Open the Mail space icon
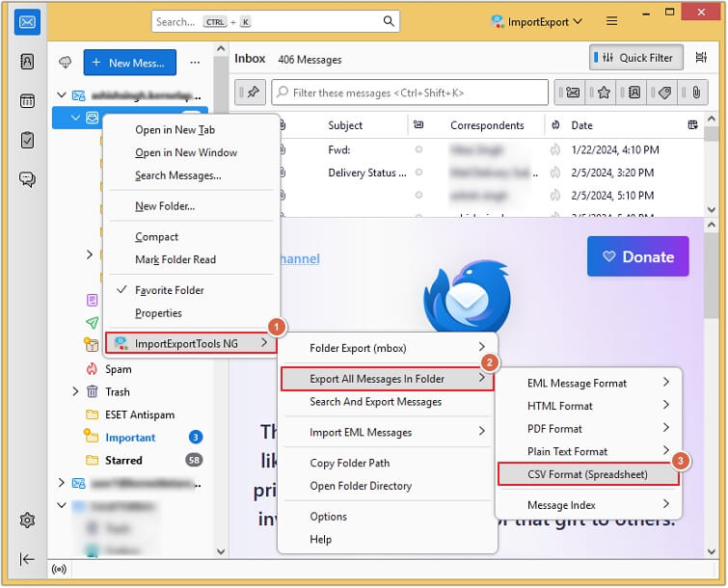This screenshot has width=728, height=588. tap(27, 22)
